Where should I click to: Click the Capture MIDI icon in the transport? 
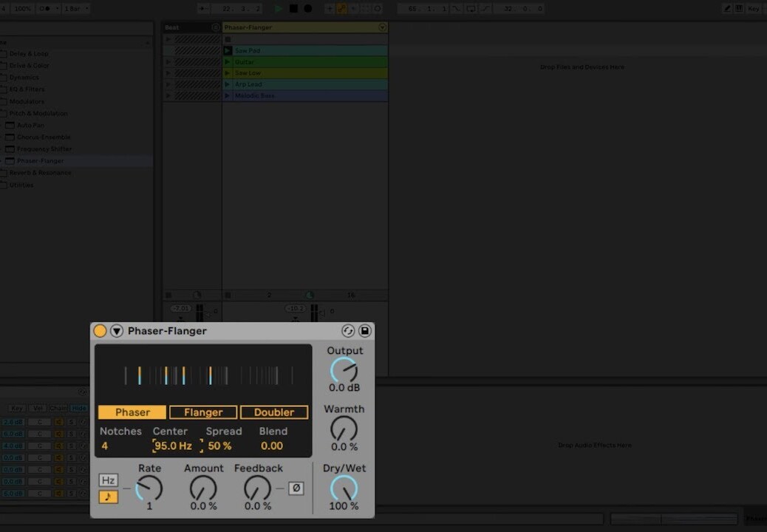tap(366, 8)
